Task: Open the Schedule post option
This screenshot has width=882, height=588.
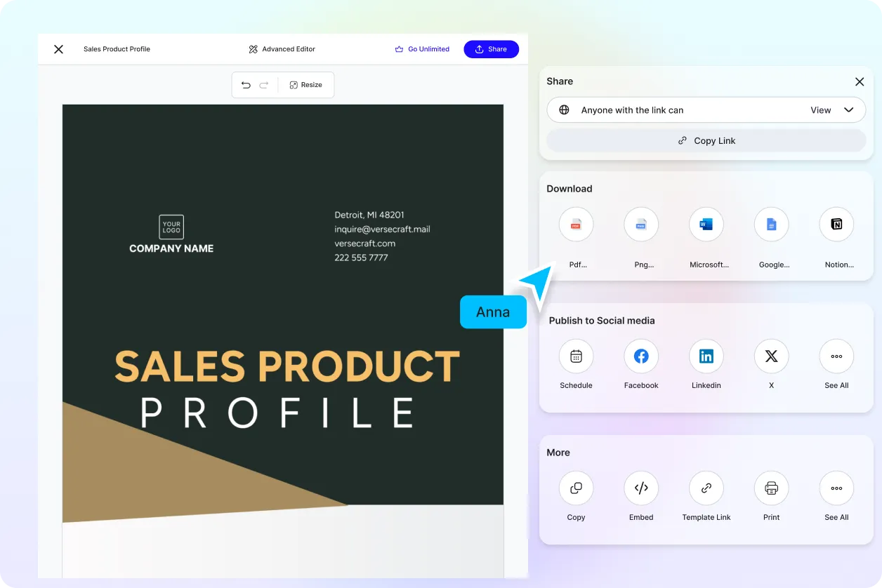Action: (x=576, y=356)
